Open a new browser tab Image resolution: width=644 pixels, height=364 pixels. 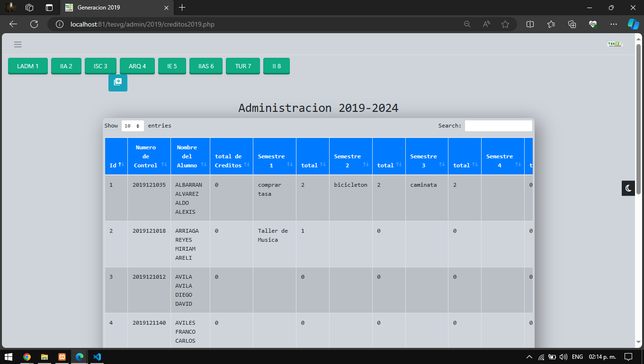pyautogui.click(x=182, y=8)
